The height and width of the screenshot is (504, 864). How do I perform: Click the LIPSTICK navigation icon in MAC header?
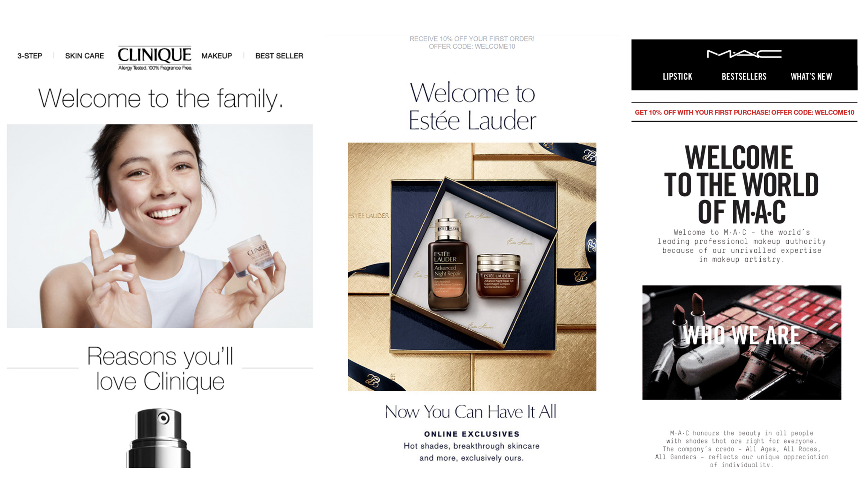tap(676, 77)
